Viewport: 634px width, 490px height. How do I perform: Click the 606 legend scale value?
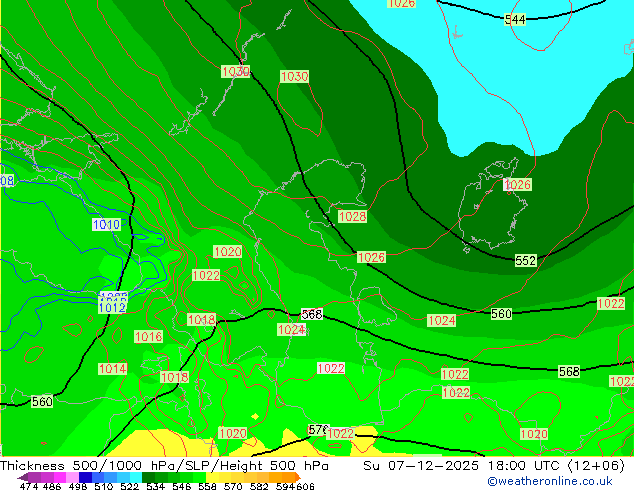point(305,486)
